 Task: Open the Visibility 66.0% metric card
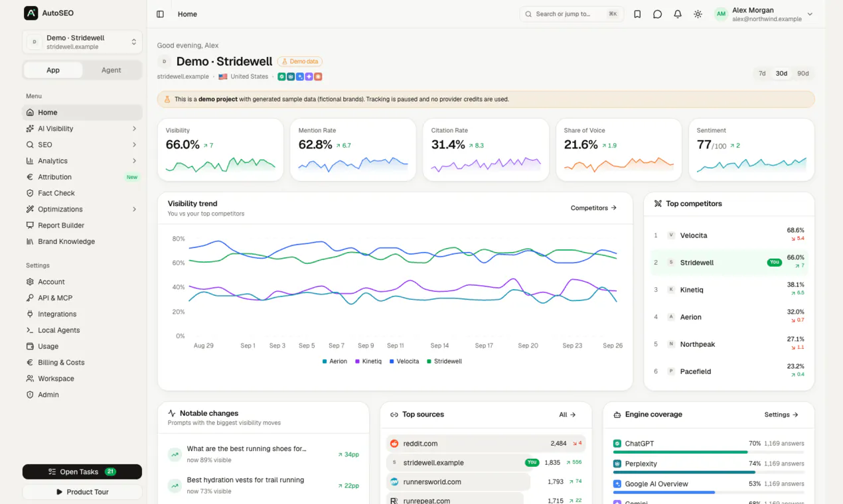point(220,150)
